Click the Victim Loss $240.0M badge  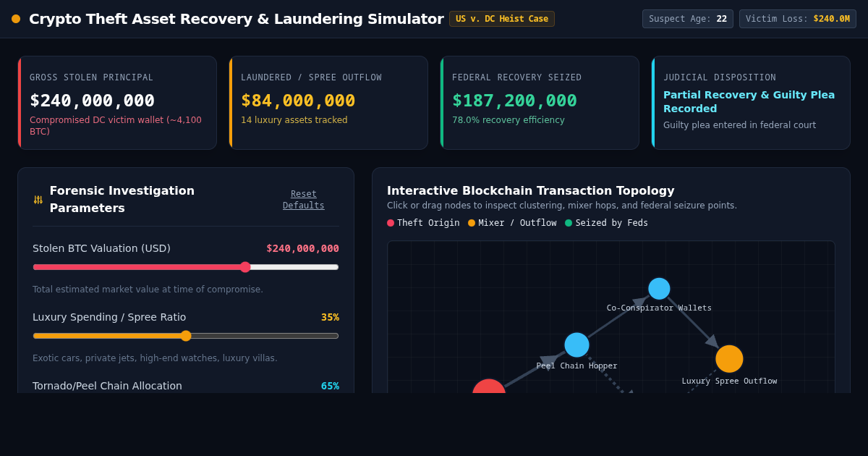798,19
